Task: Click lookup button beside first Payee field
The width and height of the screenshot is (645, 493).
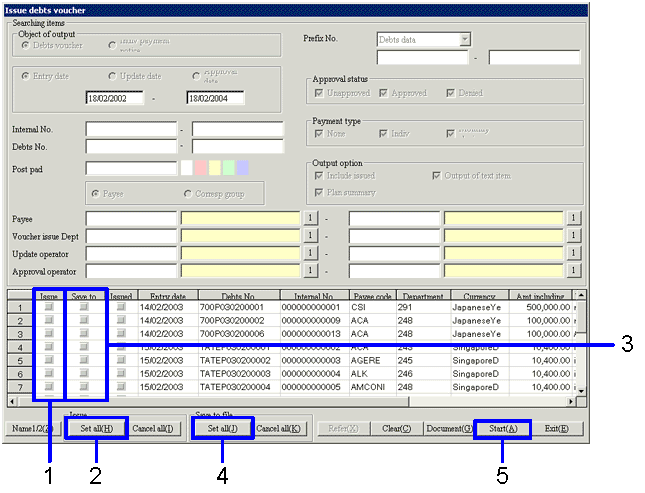Action: 310,218
